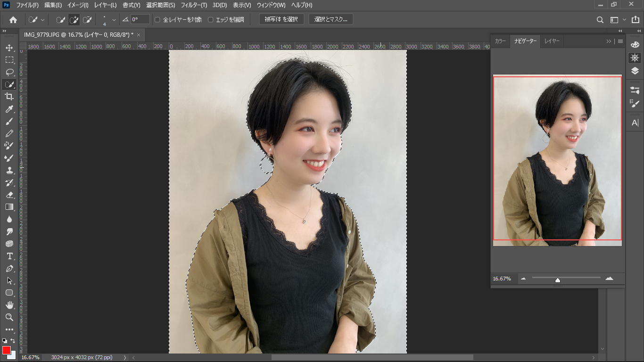Image resolution: width=644 pixels, height=362 pixels.
Task: Enable 全レイヤーを対象 checkbox
Action: point(157,20)
